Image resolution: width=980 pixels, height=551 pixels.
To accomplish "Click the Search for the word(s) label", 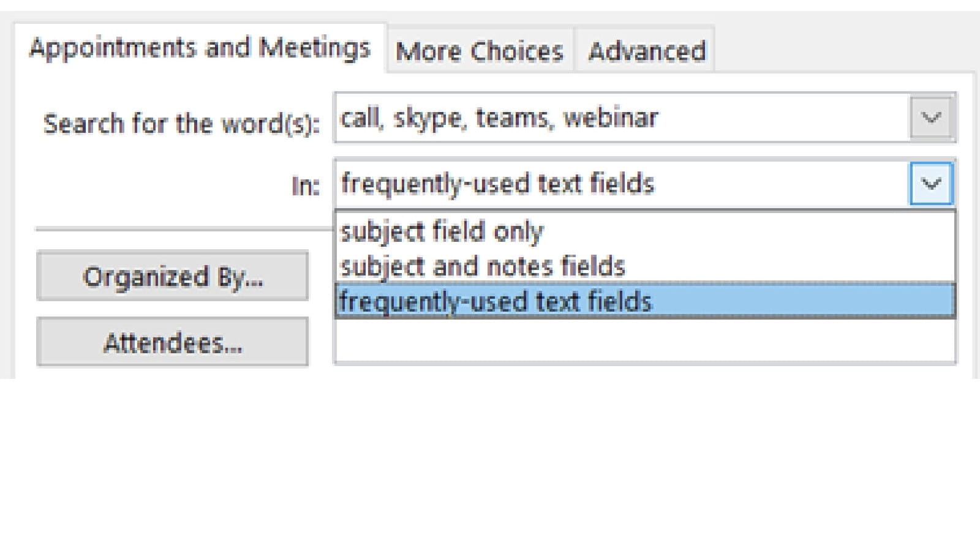I will [181, 124].
